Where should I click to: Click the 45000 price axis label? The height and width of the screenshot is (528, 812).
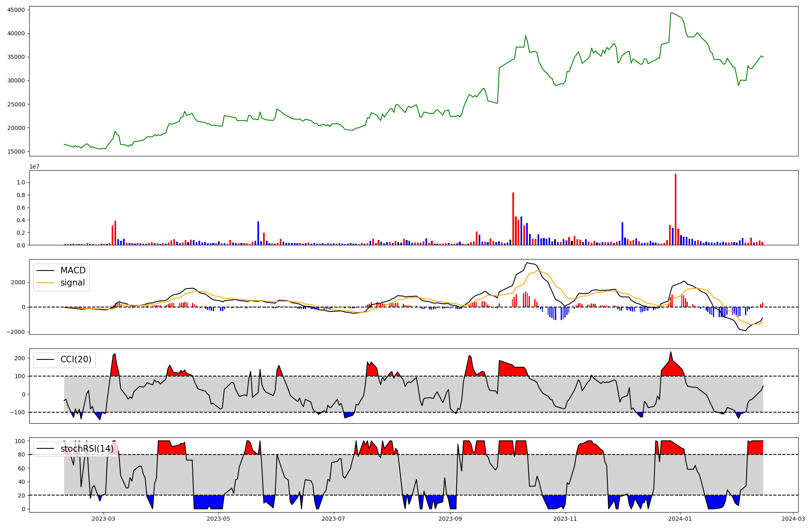coord(16,10)
